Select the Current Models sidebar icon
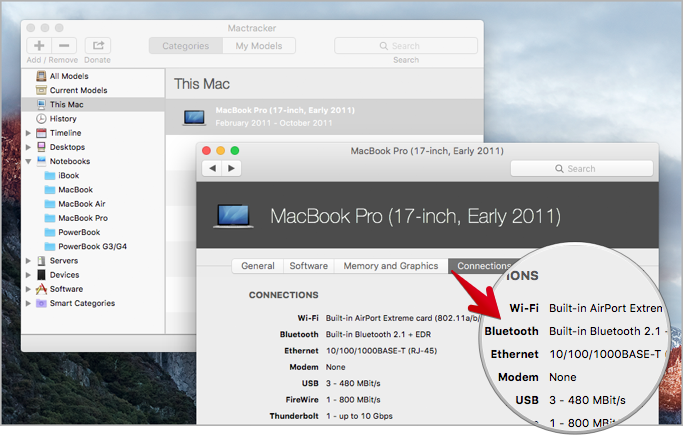This screenshot has height=435, width=683. tap(41, 90)
